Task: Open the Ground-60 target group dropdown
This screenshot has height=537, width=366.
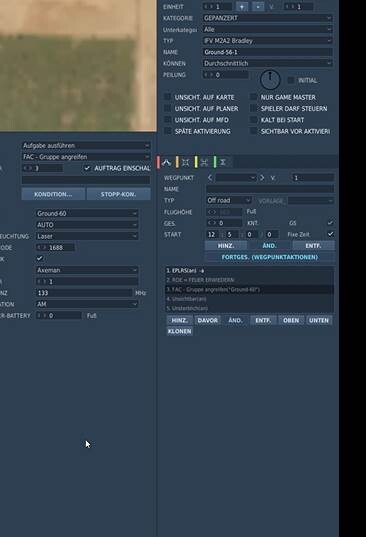Action: (87, 213)
